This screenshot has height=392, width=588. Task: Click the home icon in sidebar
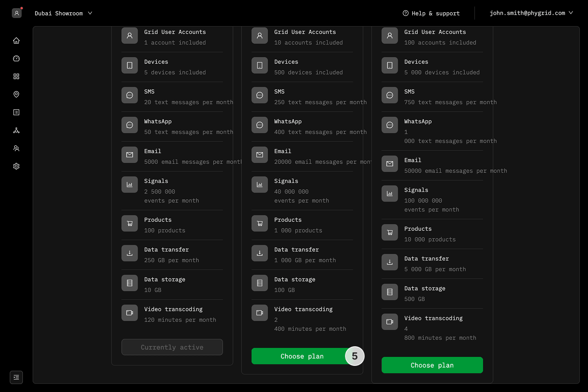(16, 40)
